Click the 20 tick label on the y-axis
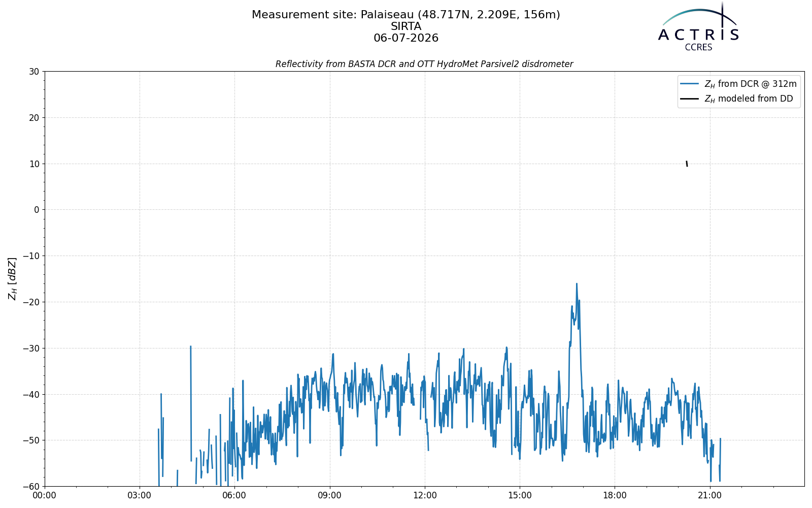 34,118
